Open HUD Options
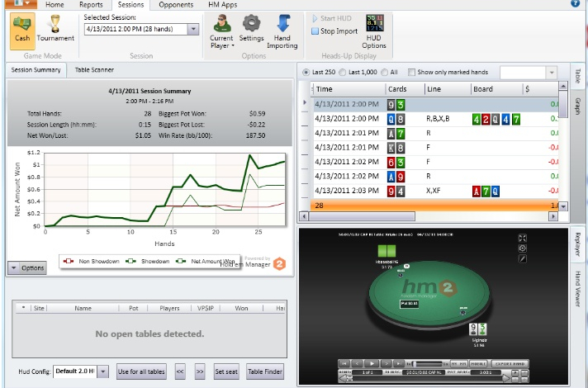This screenshot has width=588, height=388. (374, 31)
